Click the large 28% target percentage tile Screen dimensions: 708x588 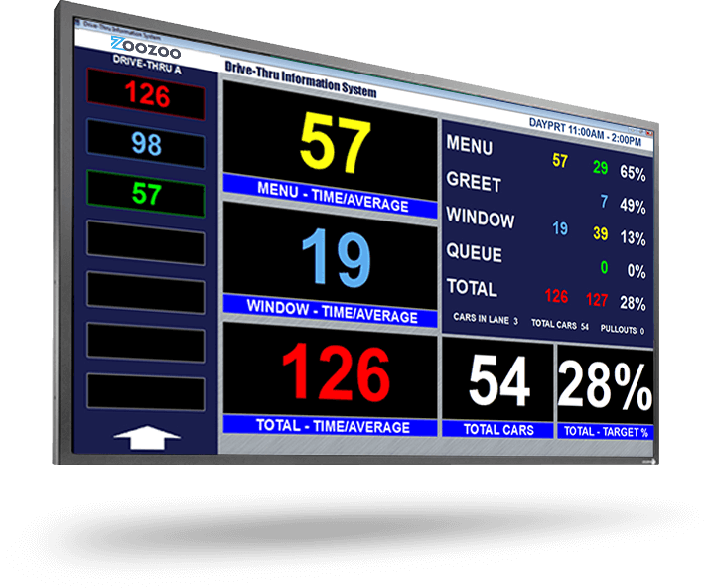point(605,383)
